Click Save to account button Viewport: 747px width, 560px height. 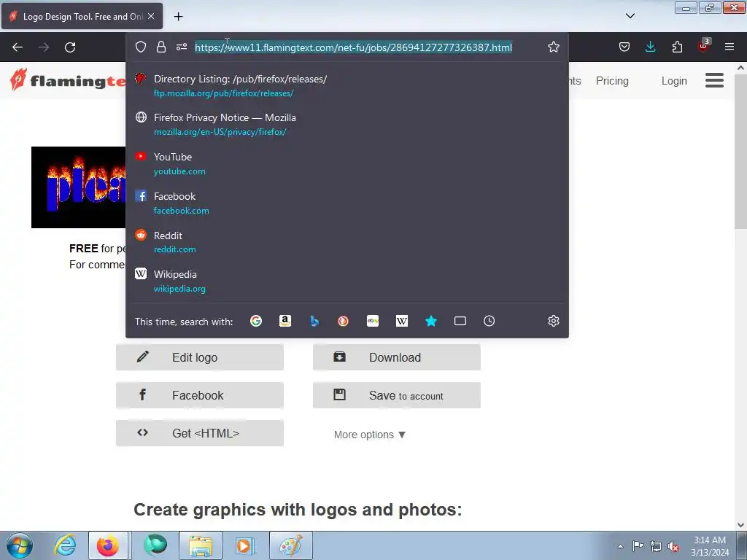[x=396, y=395]
